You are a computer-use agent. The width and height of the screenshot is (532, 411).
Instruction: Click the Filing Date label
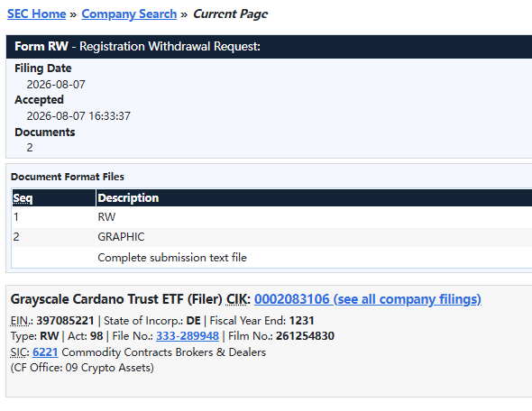(43, 68)
